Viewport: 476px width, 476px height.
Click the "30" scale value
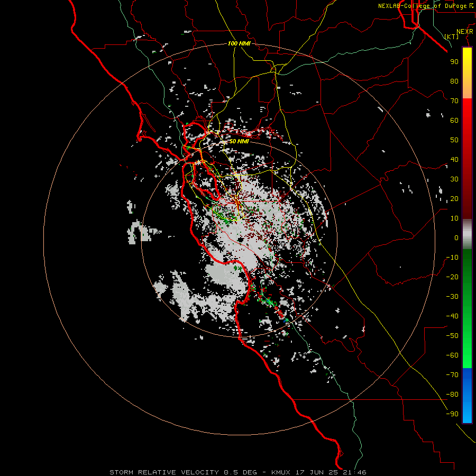(454, 179)
